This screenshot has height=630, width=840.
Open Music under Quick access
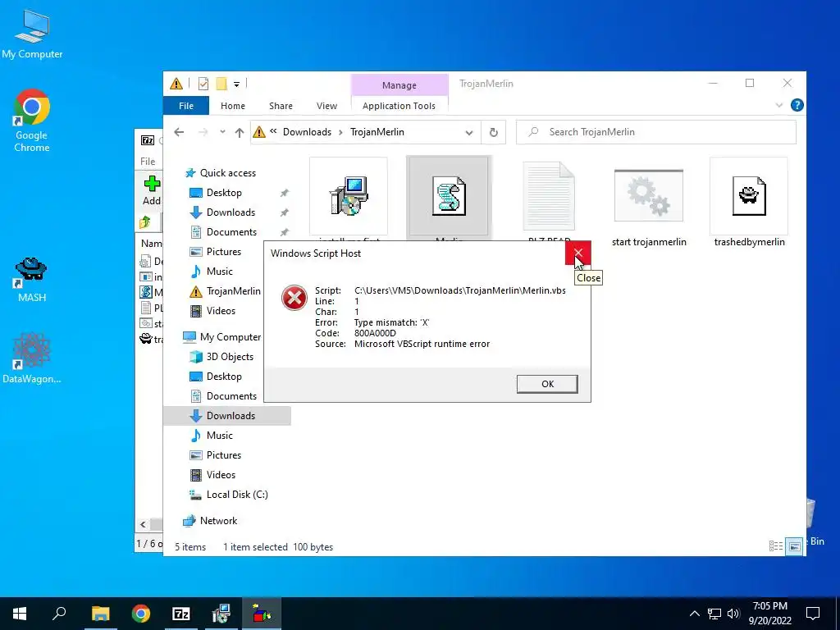pos(220,271)
